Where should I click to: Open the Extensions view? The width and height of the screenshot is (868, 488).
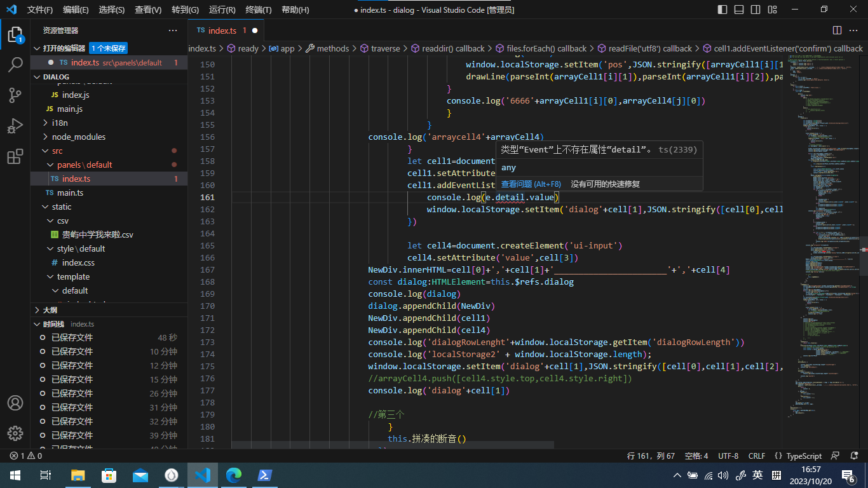coord(15,157)
